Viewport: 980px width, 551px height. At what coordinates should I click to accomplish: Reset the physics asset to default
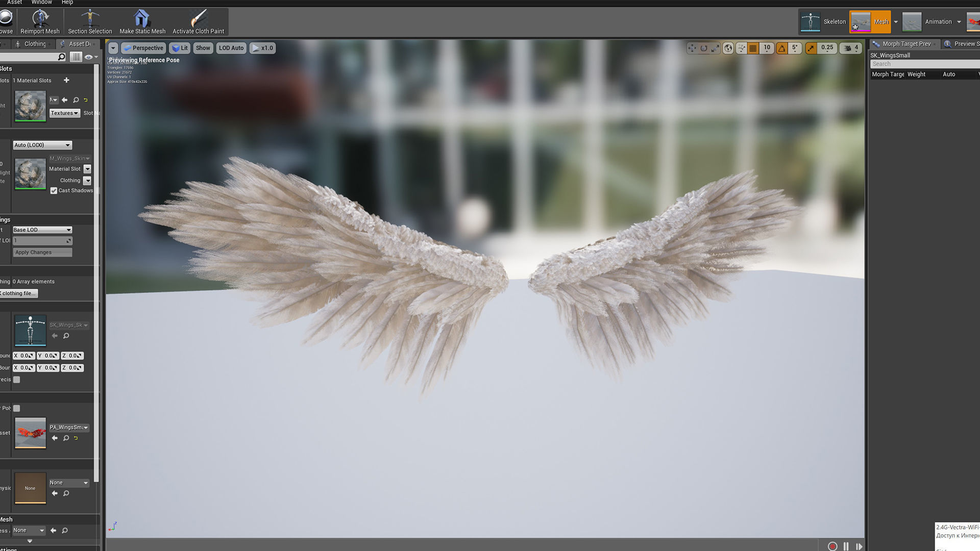(76, 438)
